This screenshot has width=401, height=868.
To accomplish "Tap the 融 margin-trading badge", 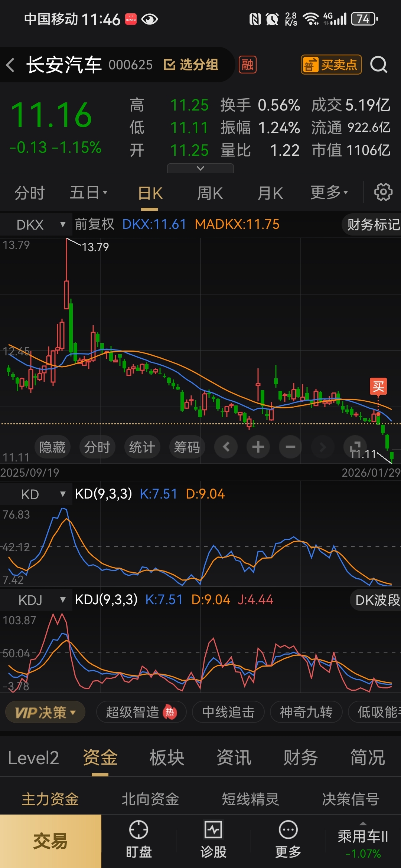I will pyautogui.click(x=247, y=65).
